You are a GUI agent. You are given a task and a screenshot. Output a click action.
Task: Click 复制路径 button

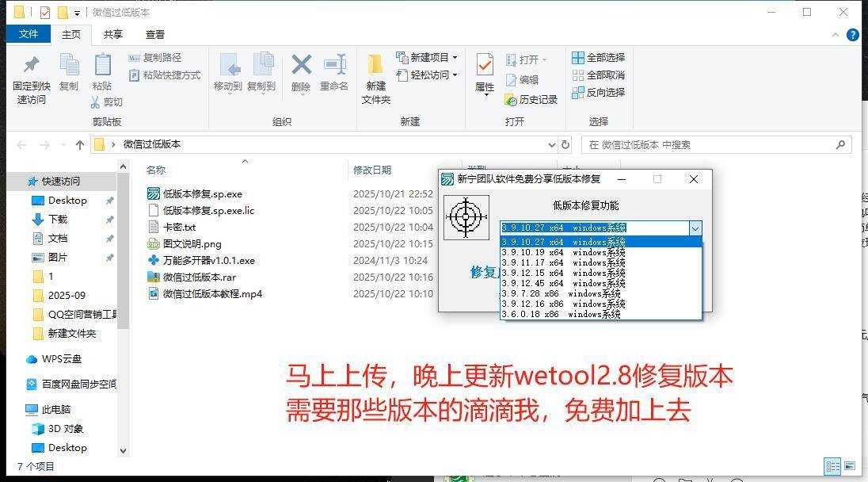[x=155, y=57]
